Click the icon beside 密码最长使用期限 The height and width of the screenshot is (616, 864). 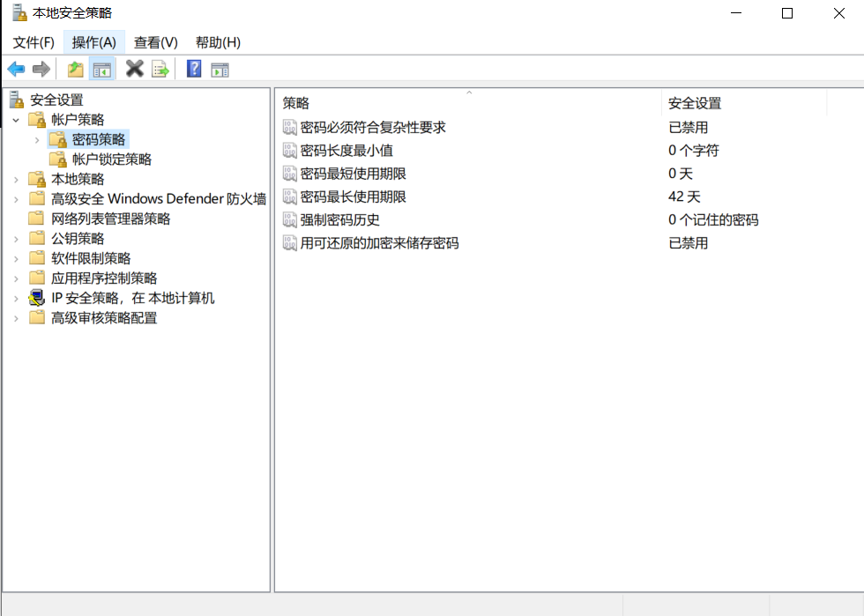point(290,197)
